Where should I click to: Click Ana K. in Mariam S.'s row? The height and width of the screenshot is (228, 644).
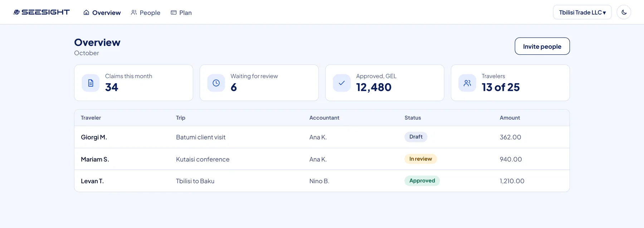point(318,159)
